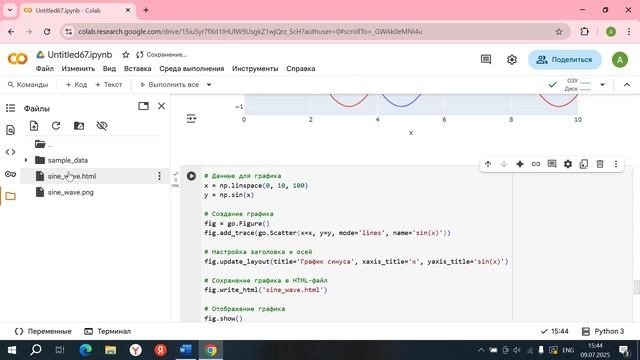Screen dimensions: 640x360
Task: Rename the notebook title Untitled67.ipynb
Action: tap(80, 55)
